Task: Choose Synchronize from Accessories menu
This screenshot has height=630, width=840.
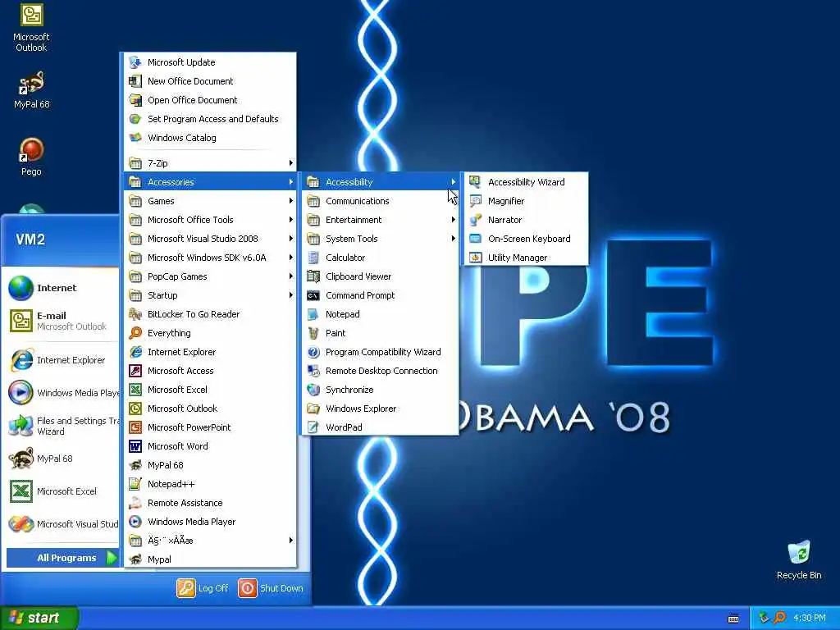Action: (381, 390)
